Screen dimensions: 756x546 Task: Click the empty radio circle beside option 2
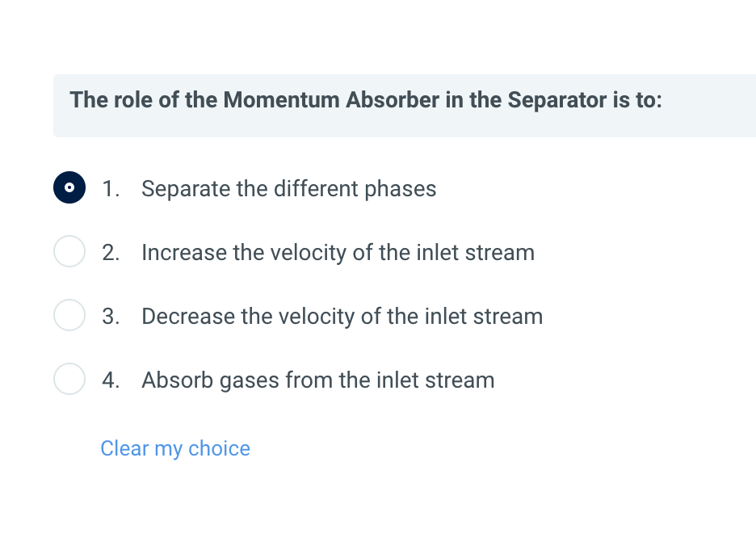pos(69,251)
